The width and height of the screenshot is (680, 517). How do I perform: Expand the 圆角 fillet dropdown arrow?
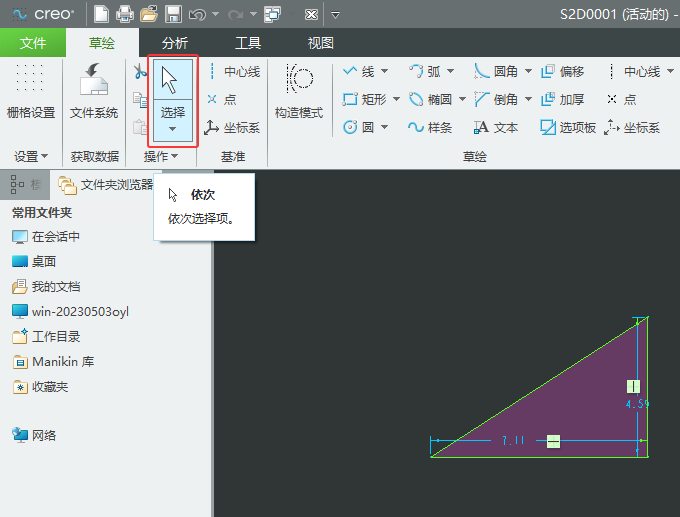click(x=529, y=72)
